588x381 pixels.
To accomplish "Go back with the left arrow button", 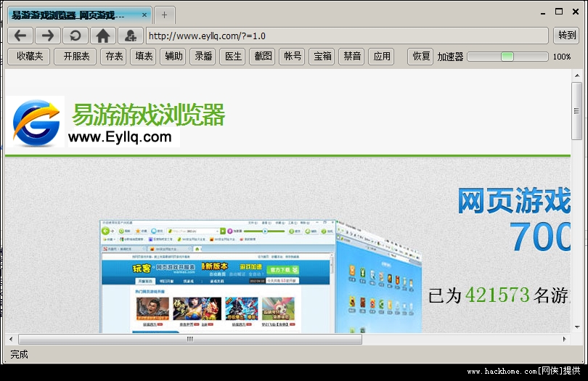I will [x=20, y=36].
